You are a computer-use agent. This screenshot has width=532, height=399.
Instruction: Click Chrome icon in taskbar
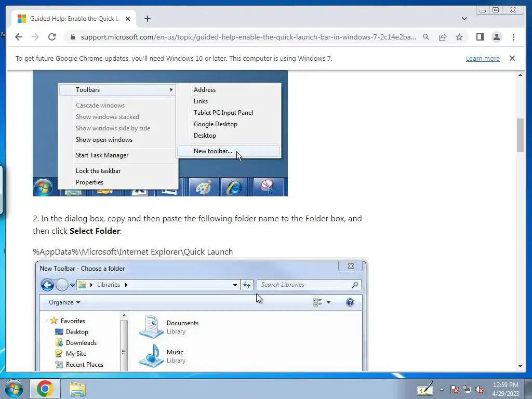[45, 389]
